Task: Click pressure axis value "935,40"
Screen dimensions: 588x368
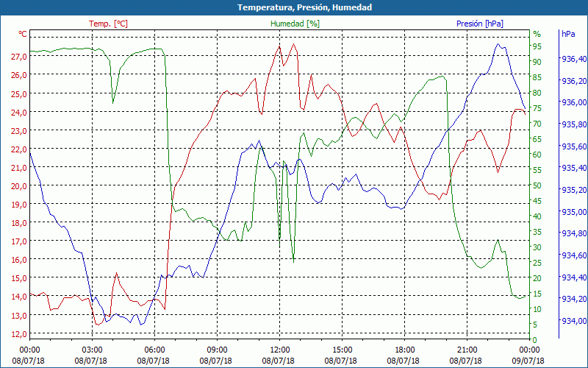Action: [574, 168]
